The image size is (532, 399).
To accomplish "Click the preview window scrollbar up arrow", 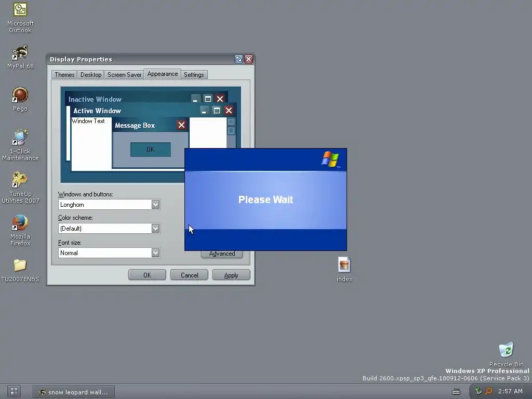I will pos(231,122).
